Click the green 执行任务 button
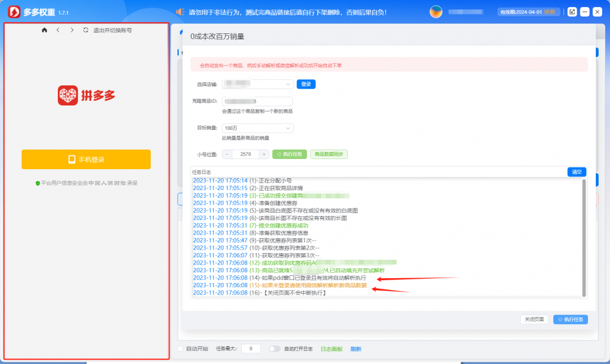The height and width of the screenshot is (364, 610). click(x=290, y=154)
